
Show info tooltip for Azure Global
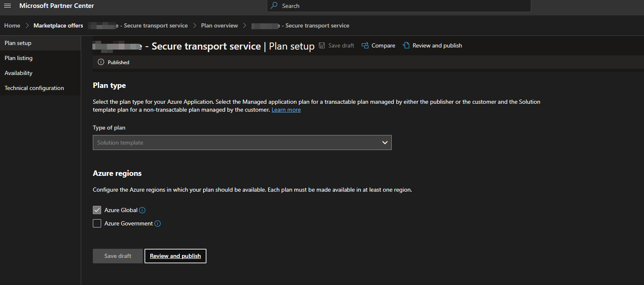pos(142,210)
